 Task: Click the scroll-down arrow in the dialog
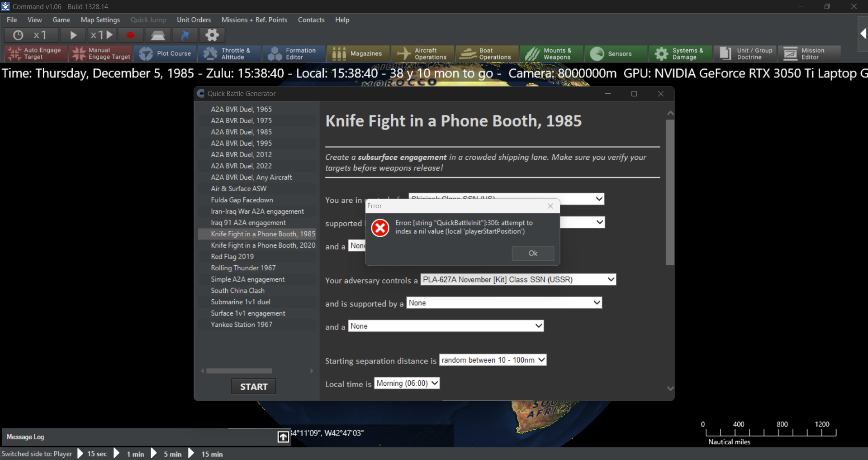[670, 388]
